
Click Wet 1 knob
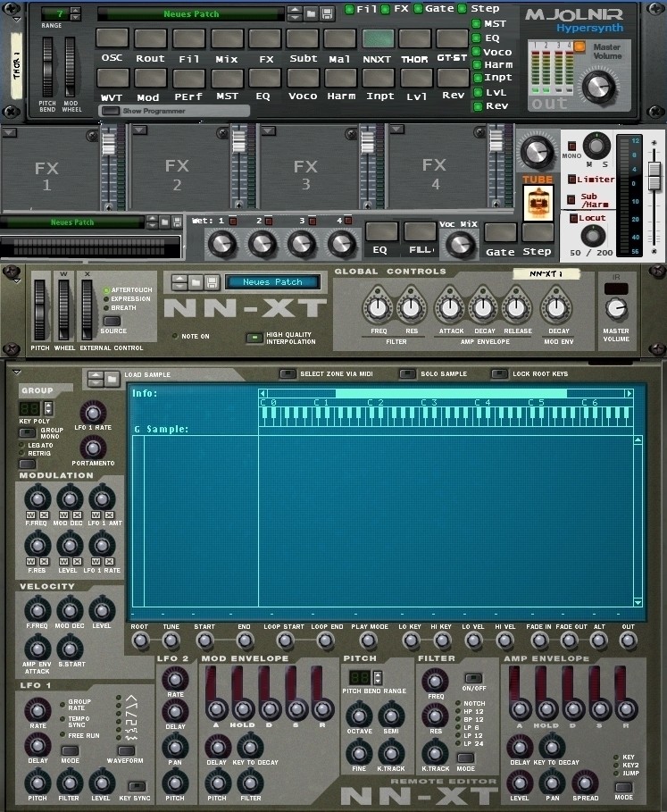[222, 243]
